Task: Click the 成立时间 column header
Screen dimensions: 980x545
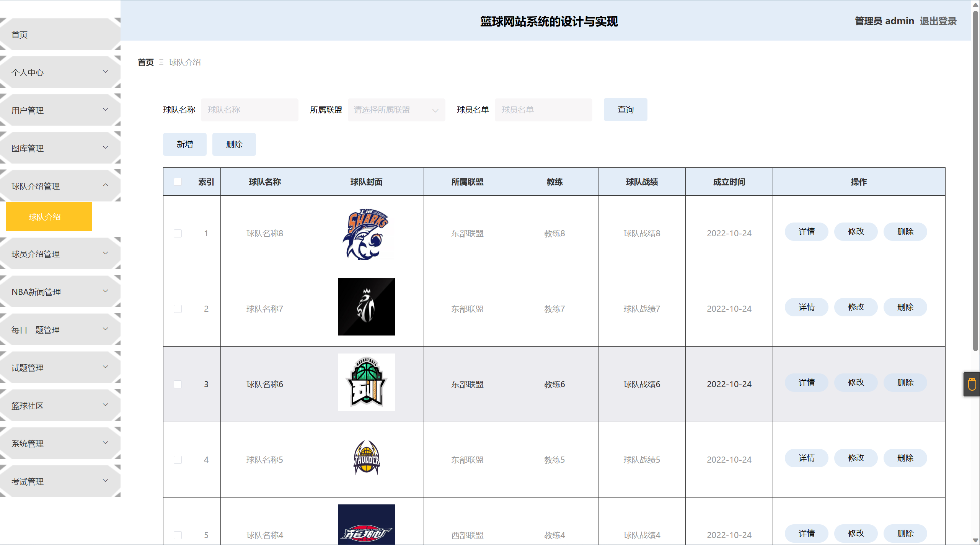Action: tap(729, 182)
